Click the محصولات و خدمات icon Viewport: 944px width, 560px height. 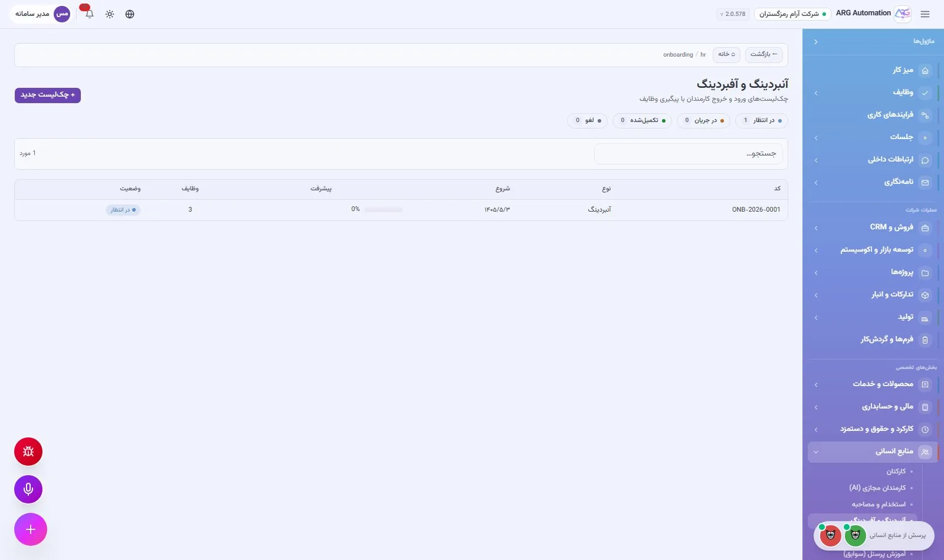coord(925,384)
